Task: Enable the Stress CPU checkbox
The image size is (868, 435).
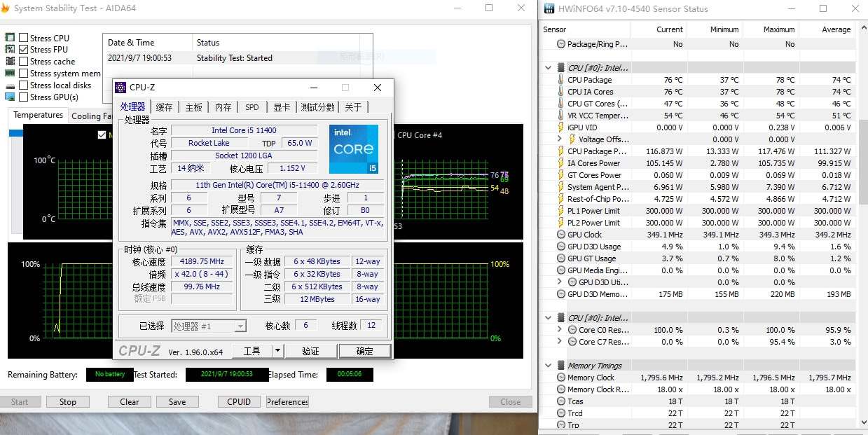Action: click(24, 38)
